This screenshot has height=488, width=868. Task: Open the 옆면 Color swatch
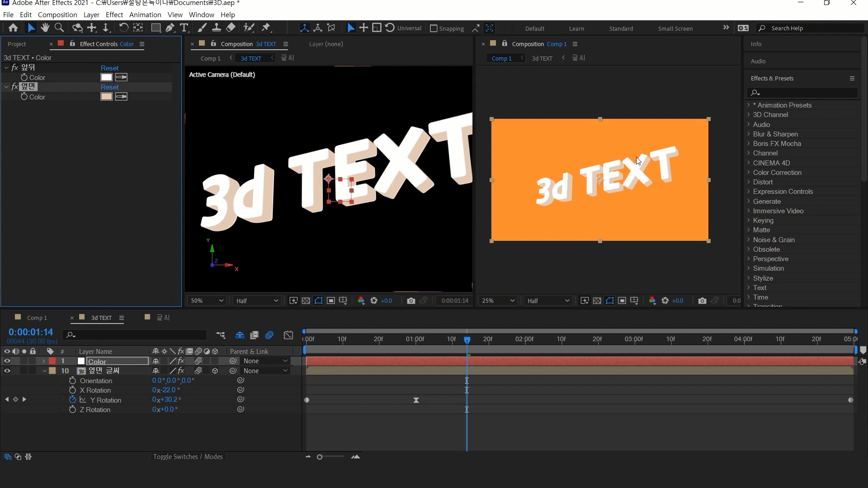tap(106, 97)
